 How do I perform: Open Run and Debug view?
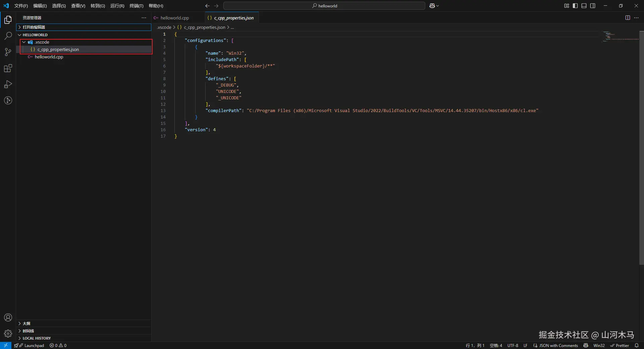coord(8,84)
